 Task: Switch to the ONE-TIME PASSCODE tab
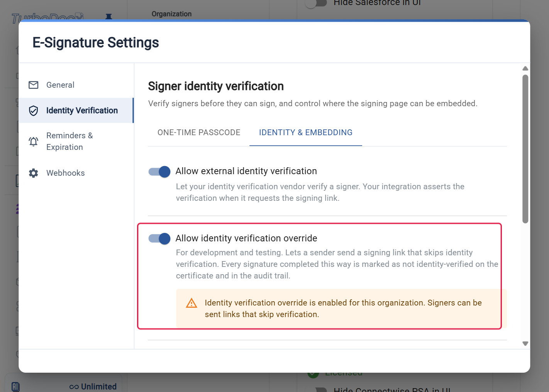pyautogui.click(x=199, y=132)
